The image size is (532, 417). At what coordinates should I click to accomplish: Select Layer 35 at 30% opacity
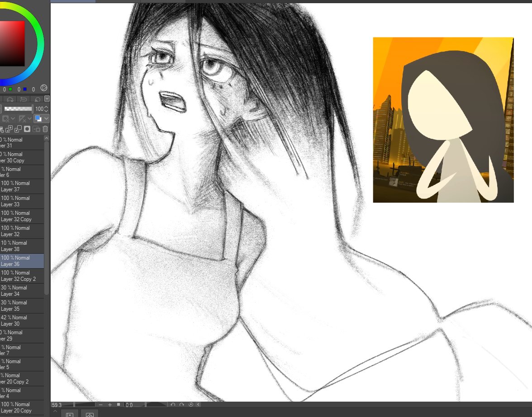(22, 306)
